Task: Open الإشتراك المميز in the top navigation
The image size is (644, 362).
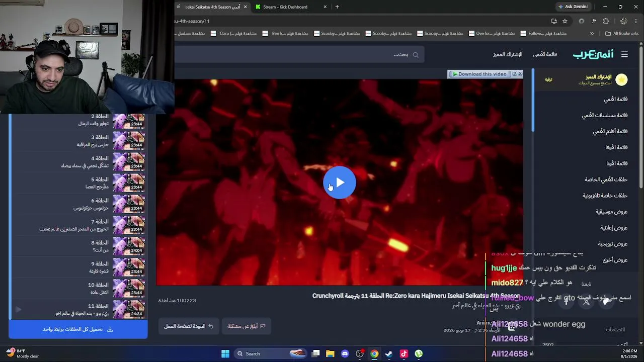Action: pyautogui.click(x=508, y=54)
